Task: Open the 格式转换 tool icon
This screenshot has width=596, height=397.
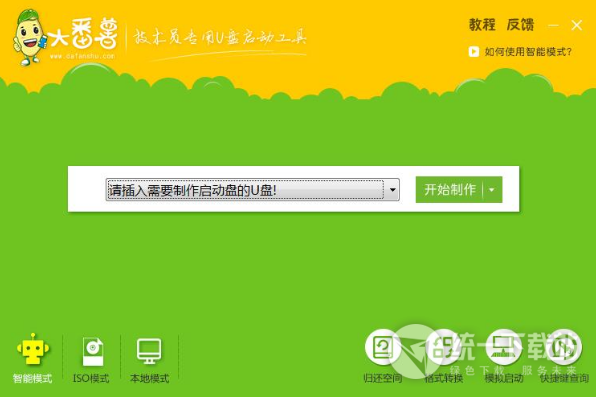Action: coord(443,348)
